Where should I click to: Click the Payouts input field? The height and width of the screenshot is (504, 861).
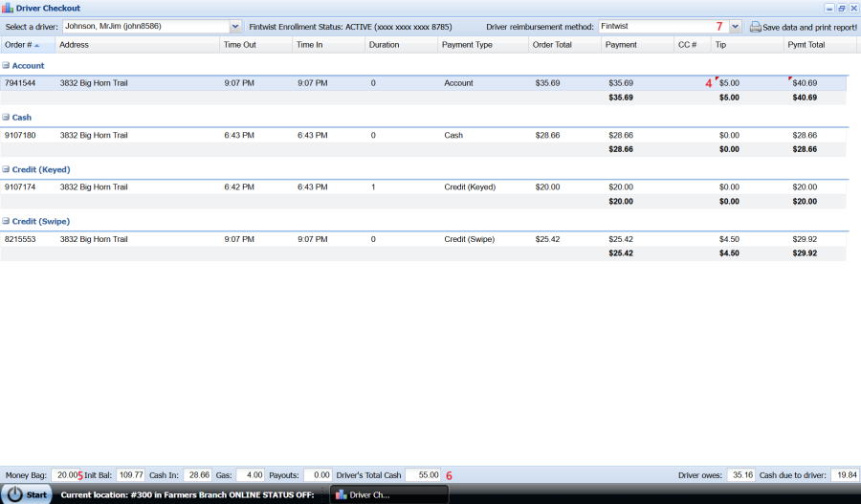point(318,474)
